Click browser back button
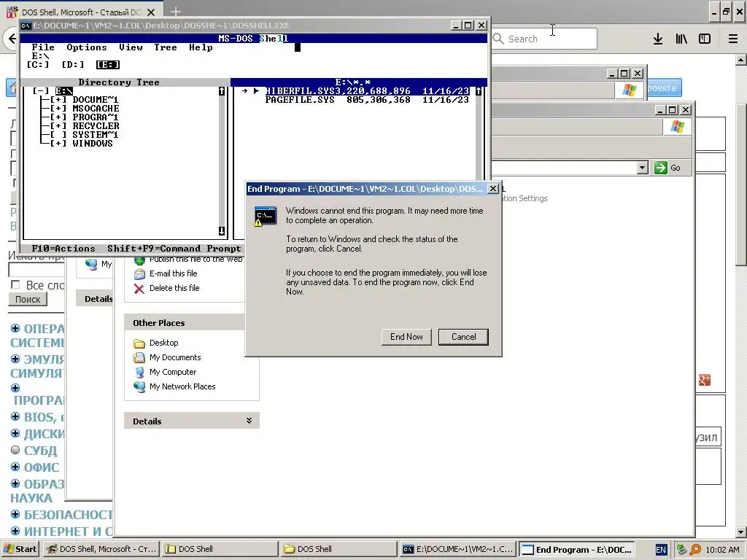Screen dimensions: 747x560 tap(12, 39)
